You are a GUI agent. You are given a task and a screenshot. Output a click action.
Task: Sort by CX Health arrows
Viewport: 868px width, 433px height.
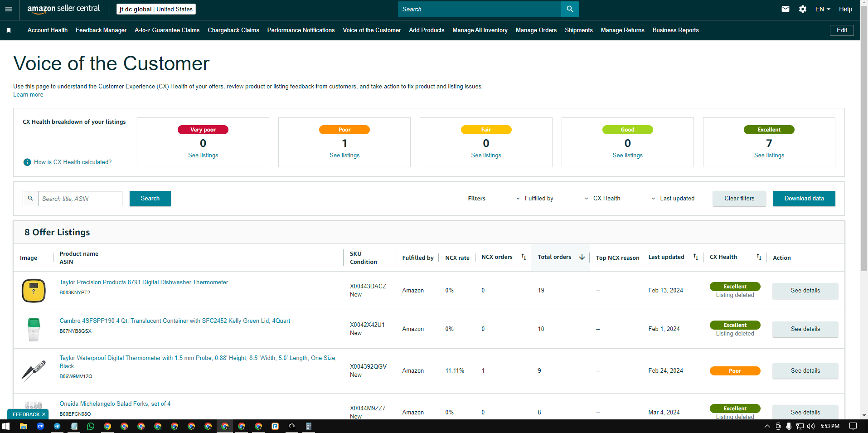(x=759, y=257)
